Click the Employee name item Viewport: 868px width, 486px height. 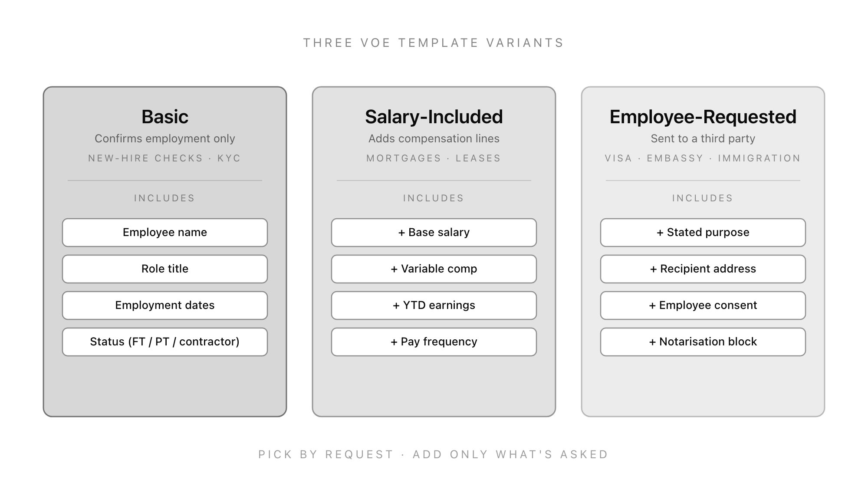pos(165,233)
